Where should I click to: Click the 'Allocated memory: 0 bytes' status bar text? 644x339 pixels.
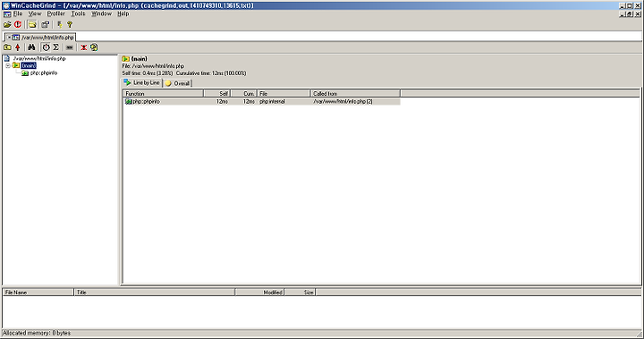point(37,333)
